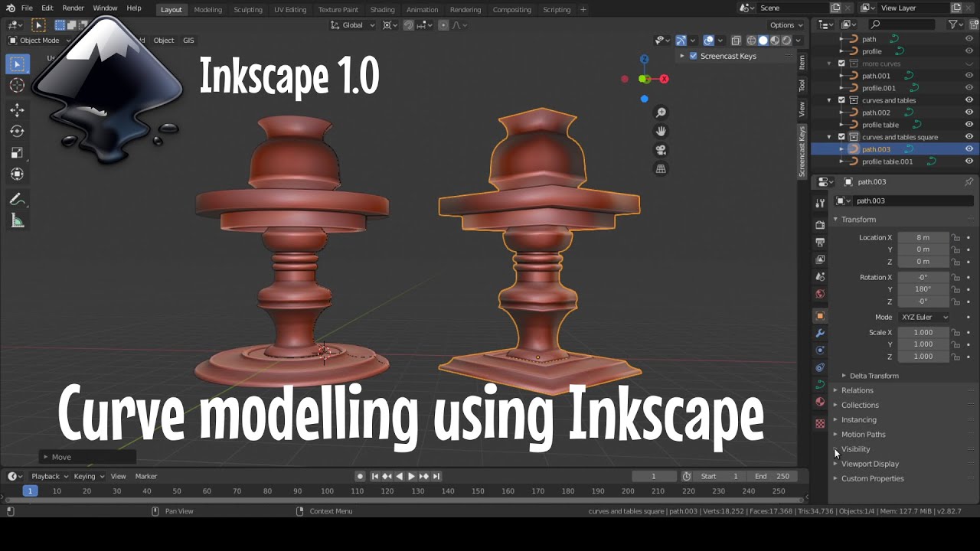Click the pan view hand gizmo
This screenshot has height=551, width=980.
click(x=661, y=131)
